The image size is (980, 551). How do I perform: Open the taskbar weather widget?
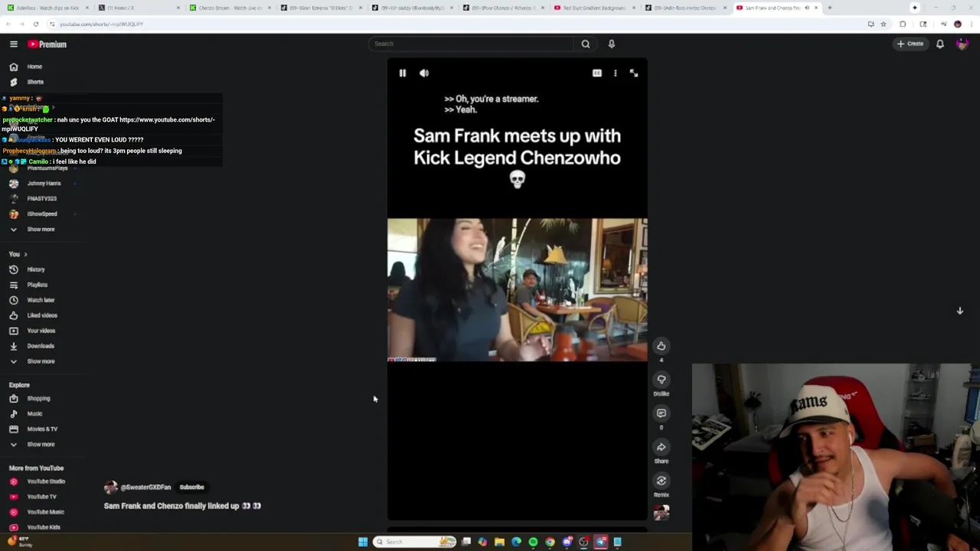coord(20,542)
